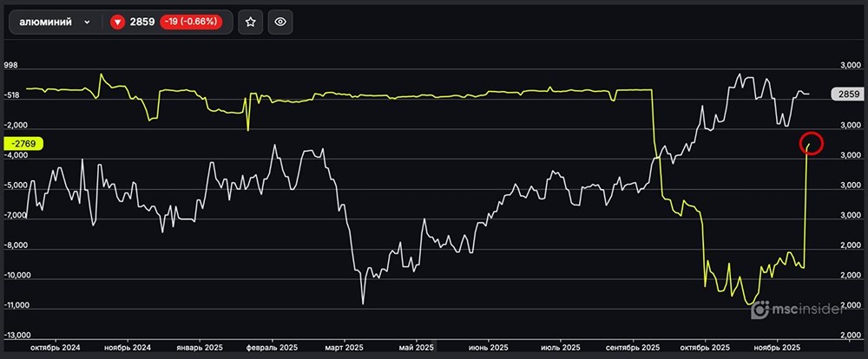The image size is (868, 359).
Task: Select the yellow -2769 left axis label
Action: 23,143
